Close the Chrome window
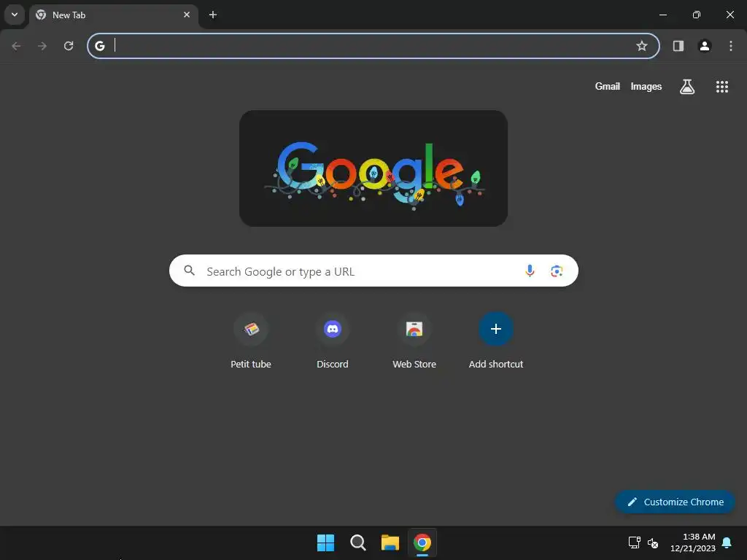The image size is (747, 560). pyautogui.click(x=729, y=15)
